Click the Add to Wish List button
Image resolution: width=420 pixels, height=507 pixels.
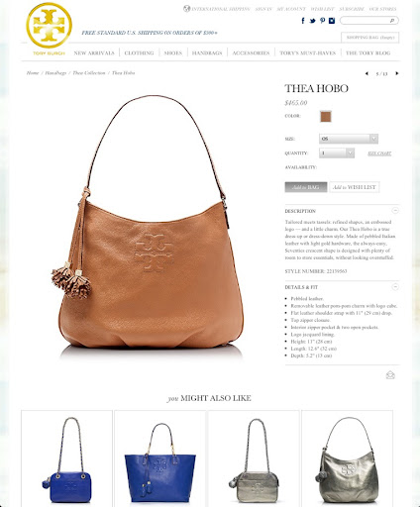click(355, 187)
